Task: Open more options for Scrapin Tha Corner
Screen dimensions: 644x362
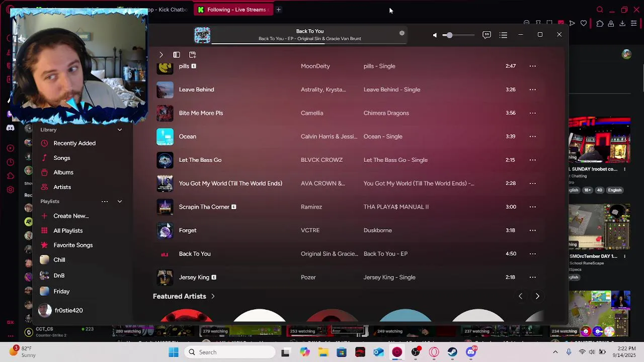Action: (532, 207)
